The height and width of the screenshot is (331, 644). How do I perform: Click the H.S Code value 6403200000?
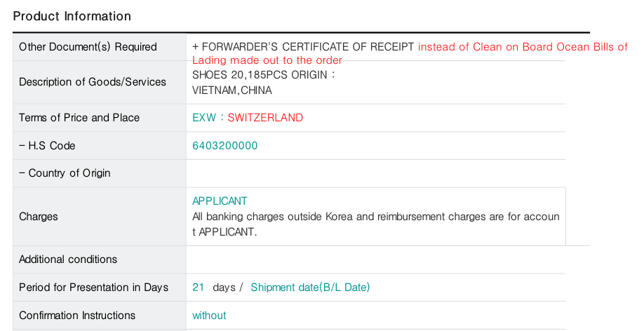[x=225, y=146]
